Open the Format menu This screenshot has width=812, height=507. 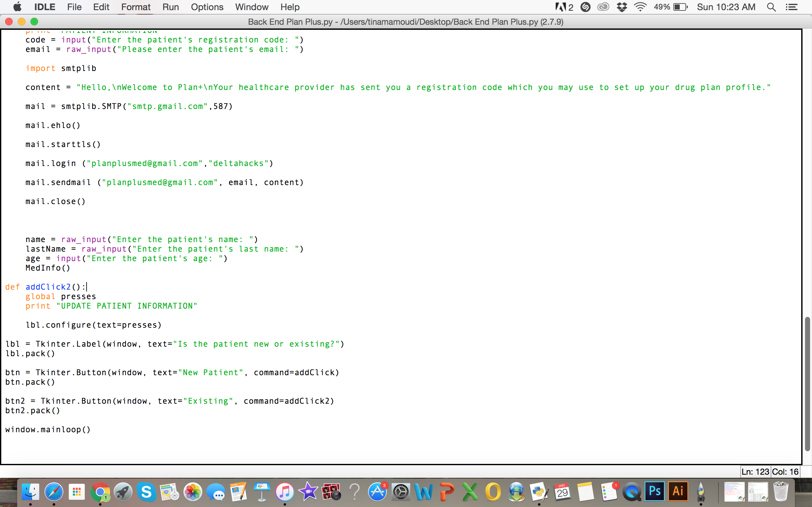click(135, 7)
